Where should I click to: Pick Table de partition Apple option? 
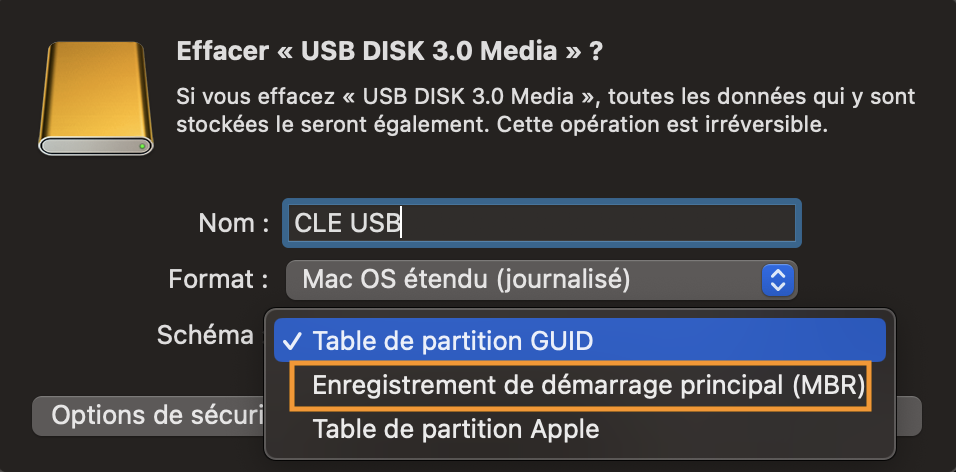456,430
